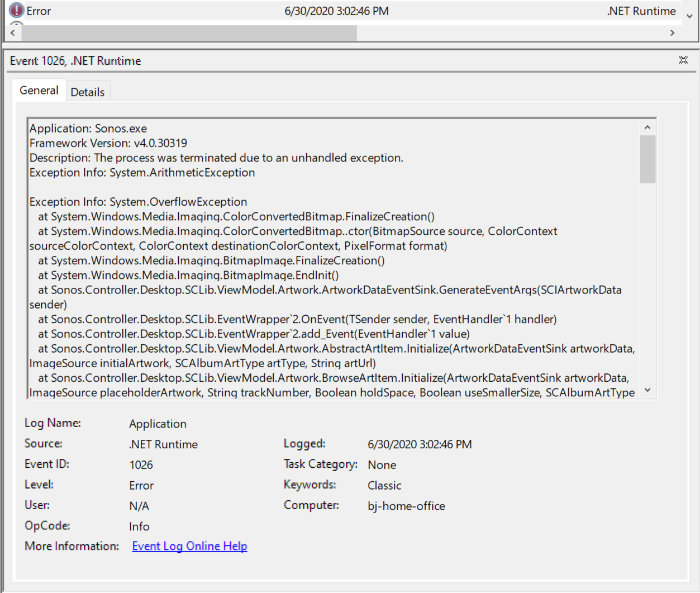Click the description box vertical scrollbar thumb
The image size is (700, 593).
[x=647, y=159]
